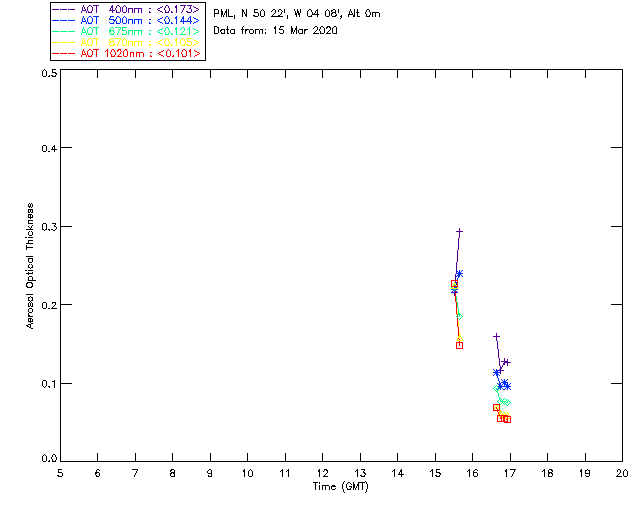Click the x-axis label 5
Screen dimensions: 640x512
(x=60, y=473)
